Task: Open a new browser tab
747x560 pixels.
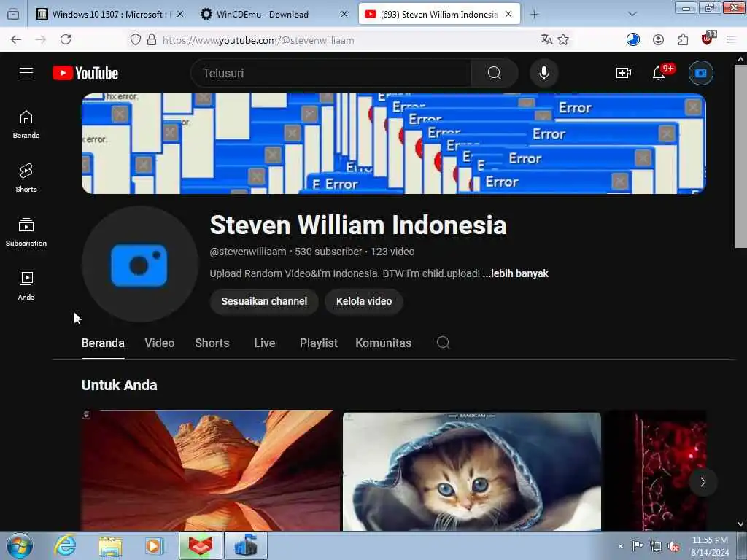Action: pos(534,15)
